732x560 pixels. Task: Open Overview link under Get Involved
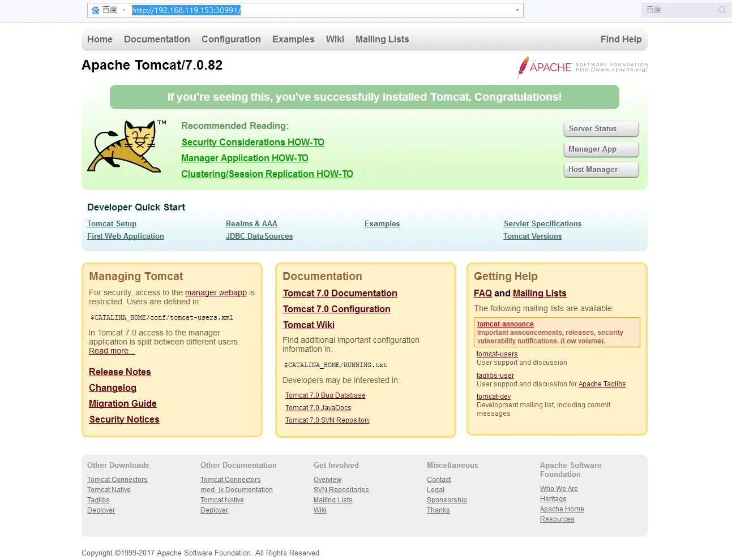tap(327, 480)
